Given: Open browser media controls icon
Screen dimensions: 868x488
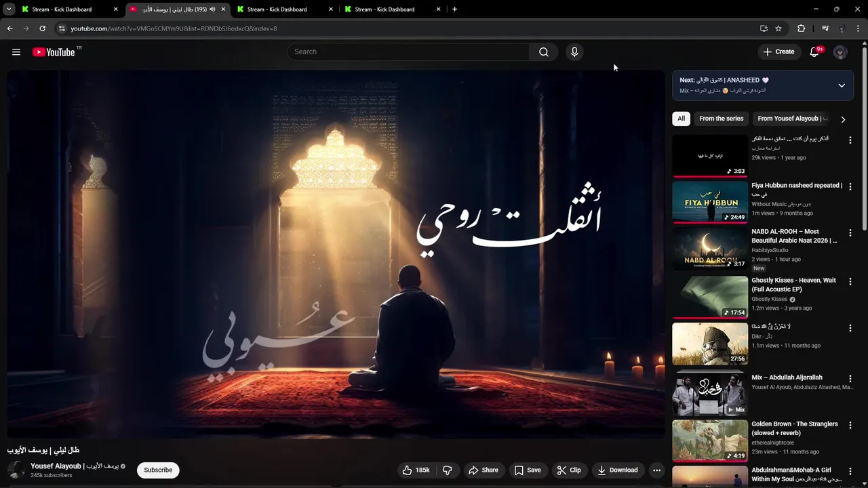Looking at the screenshot, I should coord(825,28).
